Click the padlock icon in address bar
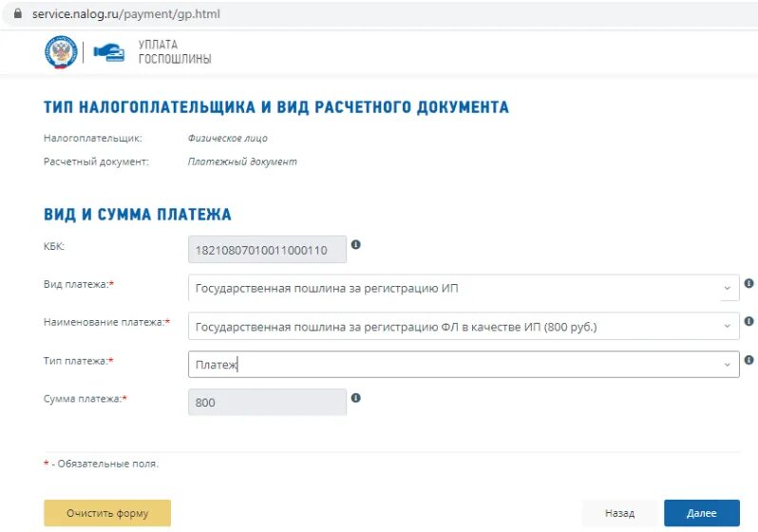758x532 pixels. click(x=18, y=13)
